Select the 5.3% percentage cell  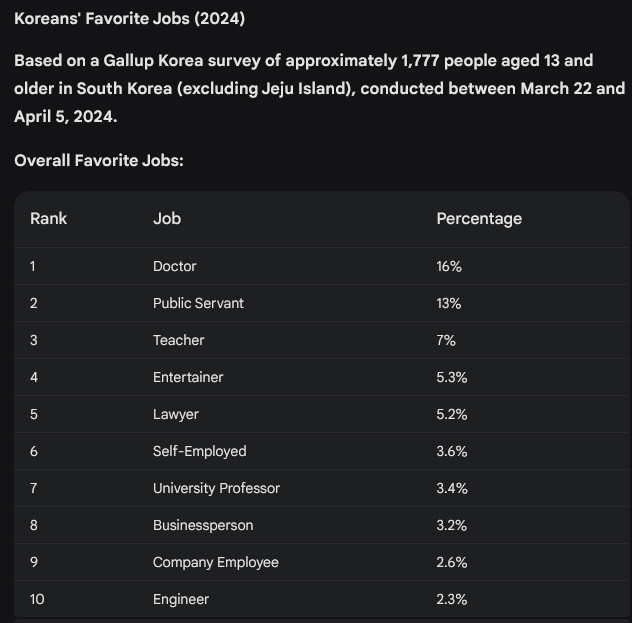pos(451,377)
